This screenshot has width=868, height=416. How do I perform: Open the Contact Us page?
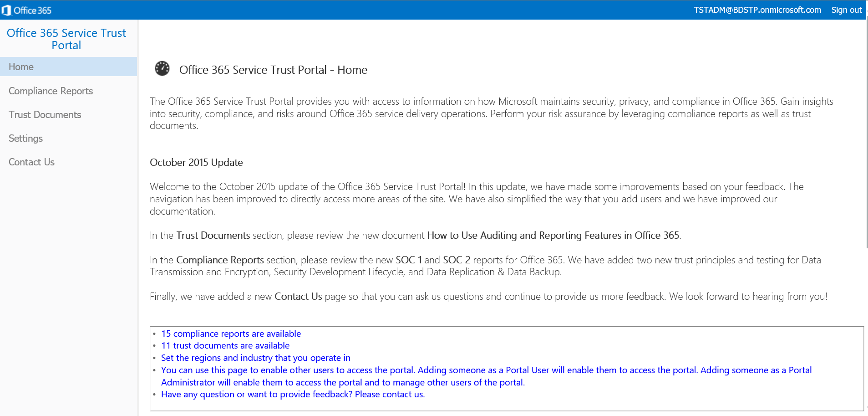(x=31, y=162)
